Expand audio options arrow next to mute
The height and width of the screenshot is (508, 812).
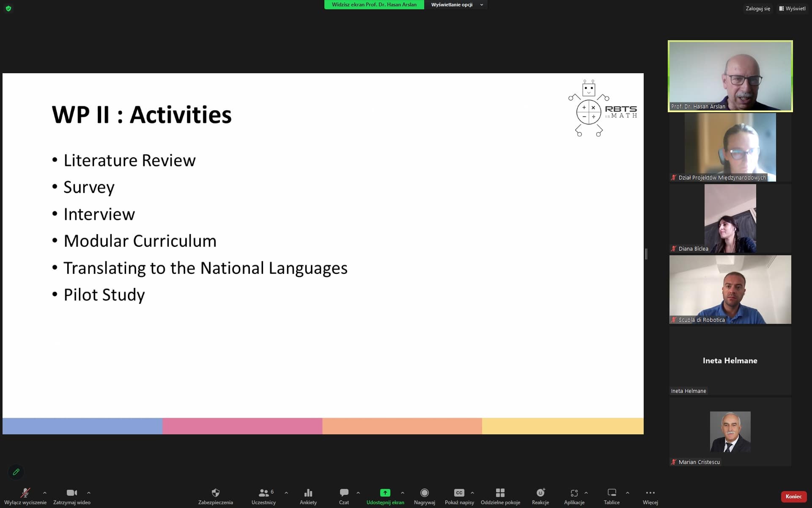(x=45, y=493)
